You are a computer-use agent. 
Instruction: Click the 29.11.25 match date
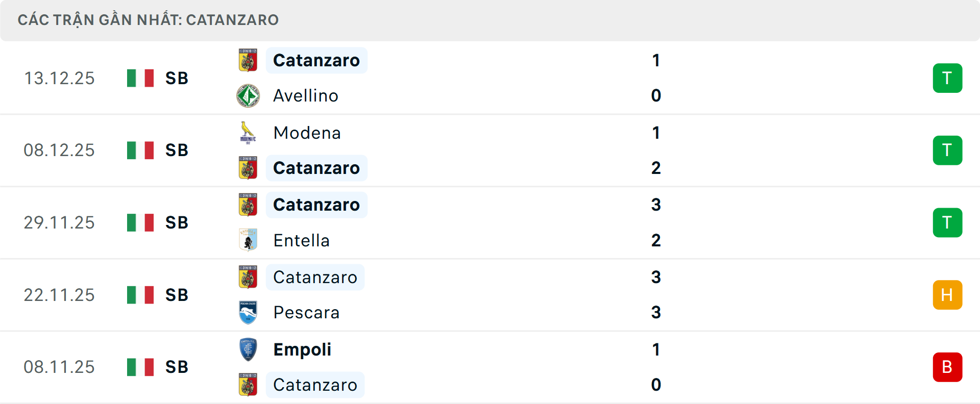click(59, 222)
